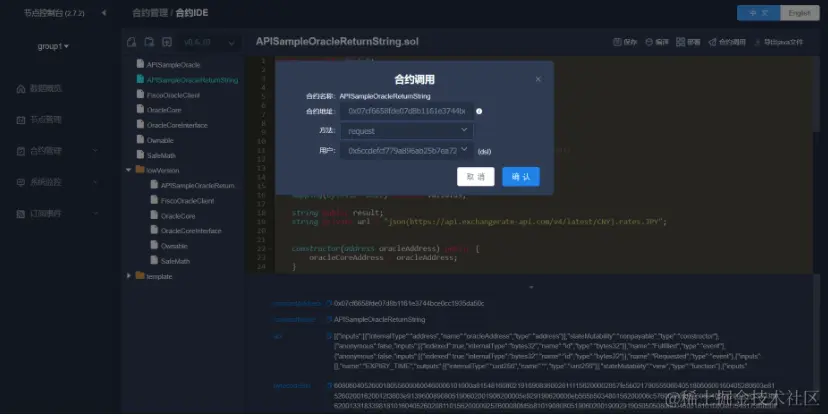Click the info icon beside contract address
Screen dimensions: 828x416
click(479, 111)
